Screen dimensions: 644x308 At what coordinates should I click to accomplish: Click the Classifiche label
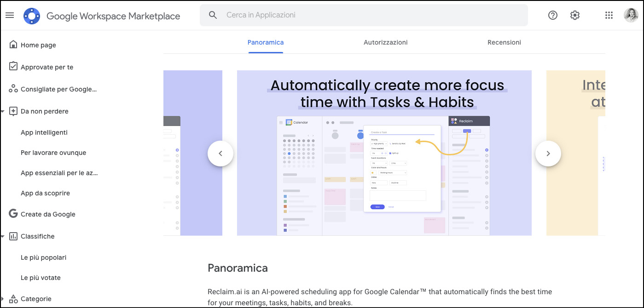click(38, 236)
